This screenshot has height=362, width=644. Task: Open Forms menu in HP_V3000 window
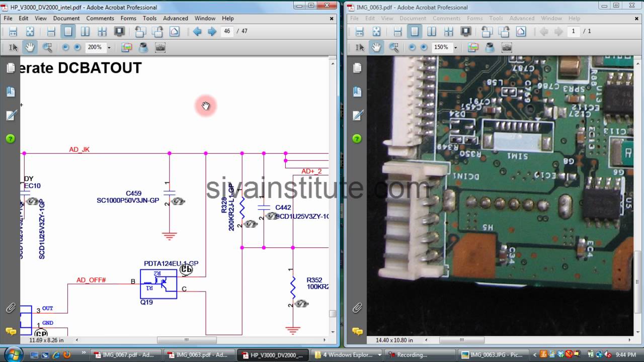coord(128,18)
